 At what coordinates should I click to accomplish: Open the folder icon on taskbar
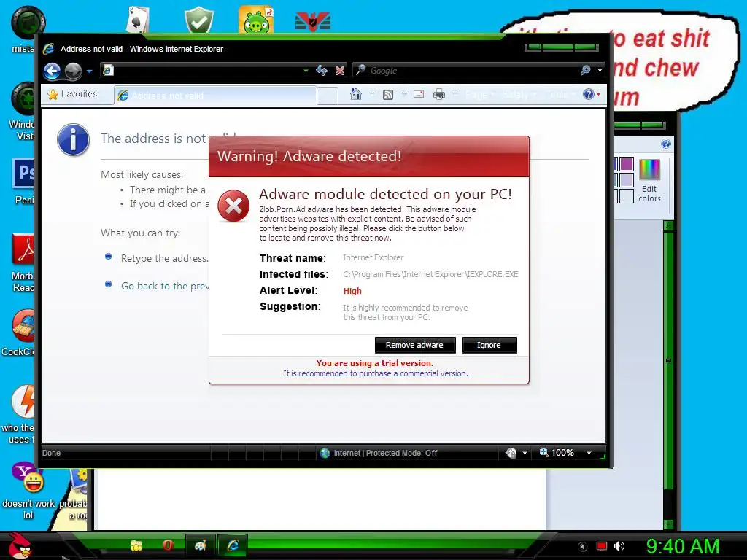point(136,545)
